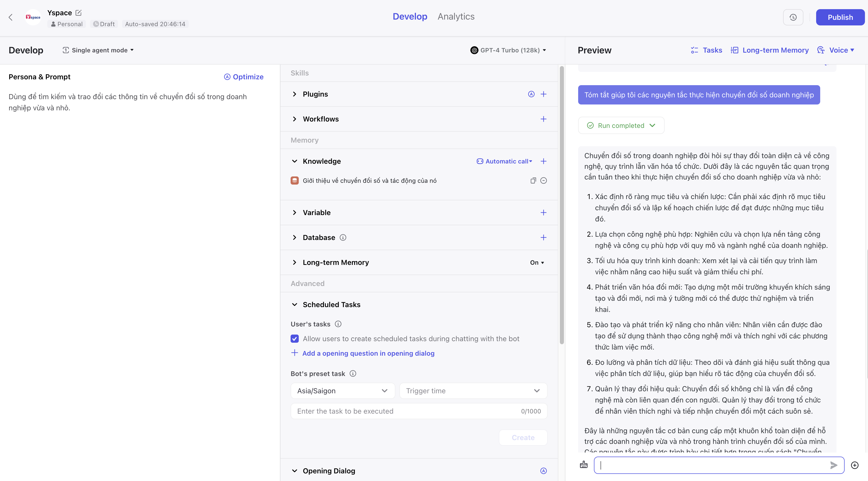Add a workflow with plus icon
The width and height of the screenshot is (868, 481).
coord(544,119)
